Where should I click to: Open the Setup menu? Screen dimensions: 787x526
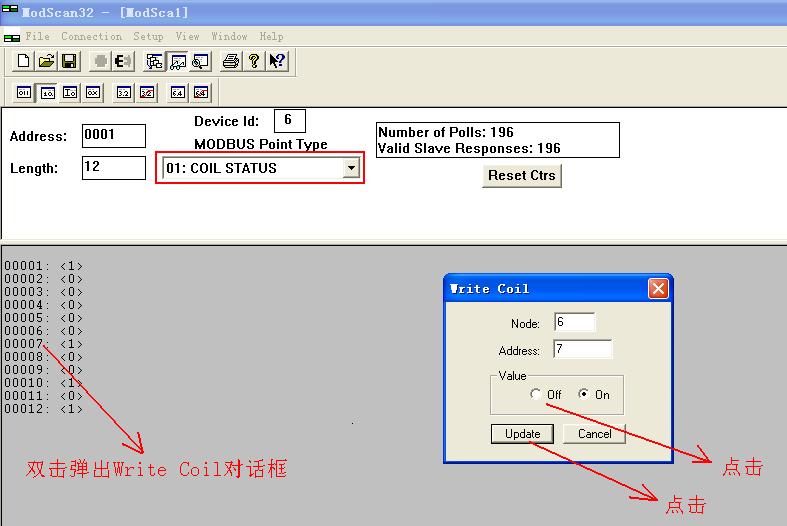(x=148, y=37)
